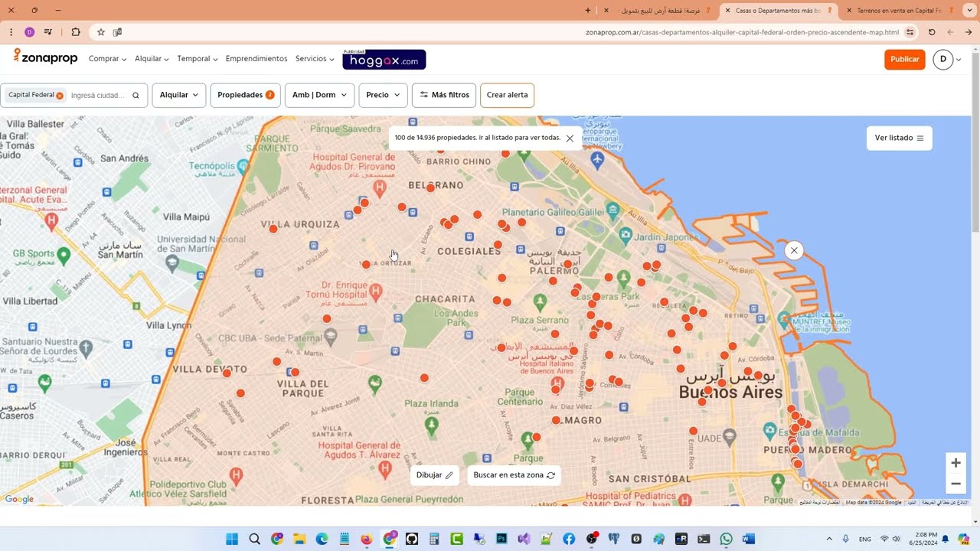This screenshot has height=551, width=980.
Task: Zoom out the map with minus button
Action: [955, 484]
